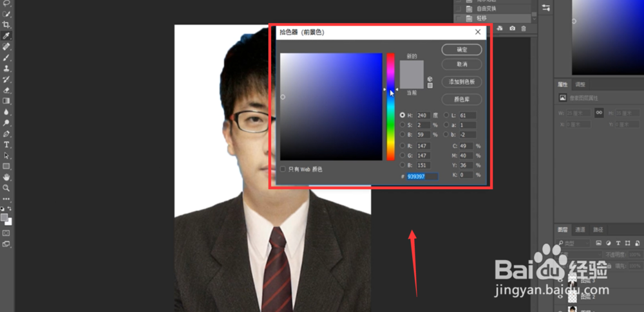644x312 pixels.
Task: Select the Spot Healing Brush tool
Action: (6, 46)
